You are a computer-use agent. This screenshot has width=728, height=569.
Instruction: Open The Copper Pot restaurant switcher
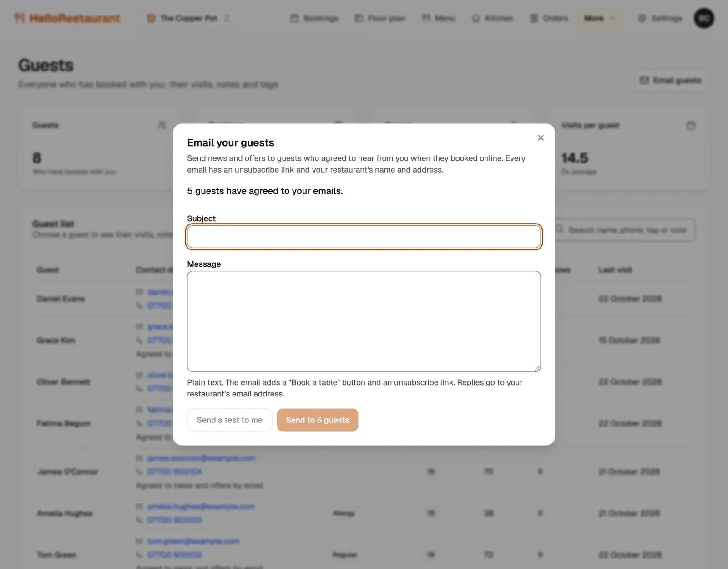(188, 18)
